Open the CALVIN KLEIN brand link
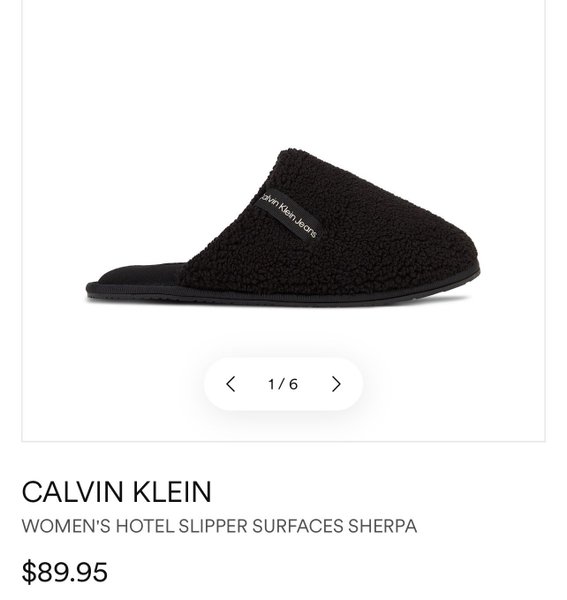The height and width of the screenshot is (600, 567). pos(117,492)
